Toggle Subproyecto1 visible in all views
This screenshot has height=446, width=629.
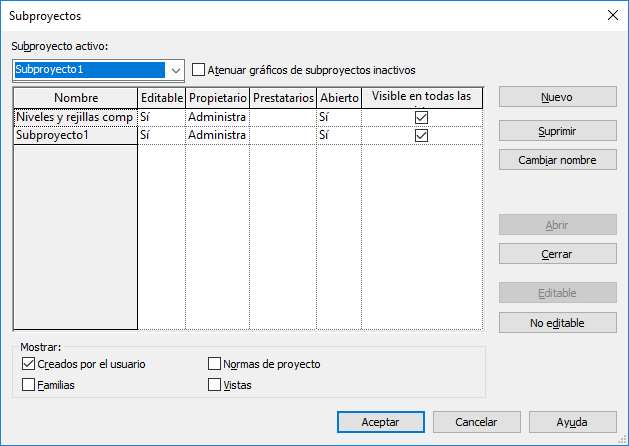(421, 135)
